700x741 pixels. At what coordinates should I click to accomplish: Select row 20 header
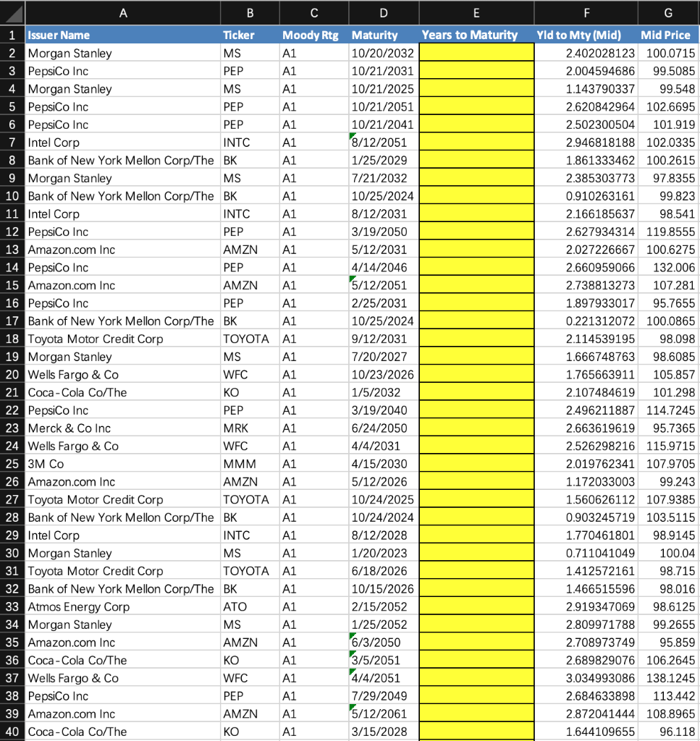(12, 374)
